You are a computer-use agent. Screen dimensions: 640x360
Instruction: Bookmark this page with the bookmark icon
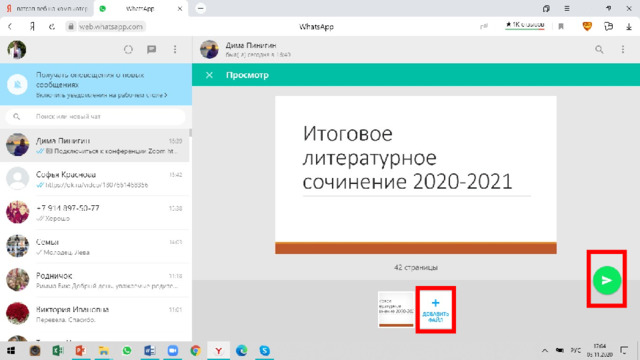[x=561, y=27]
